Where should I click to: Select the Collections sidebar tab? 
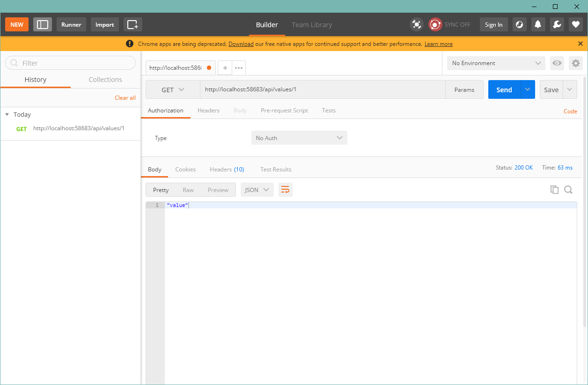[105, 80]
